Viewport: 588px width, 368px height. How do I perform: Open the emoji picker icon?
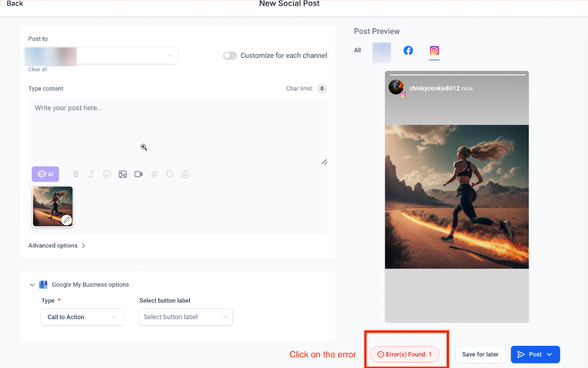pos(107,174)
